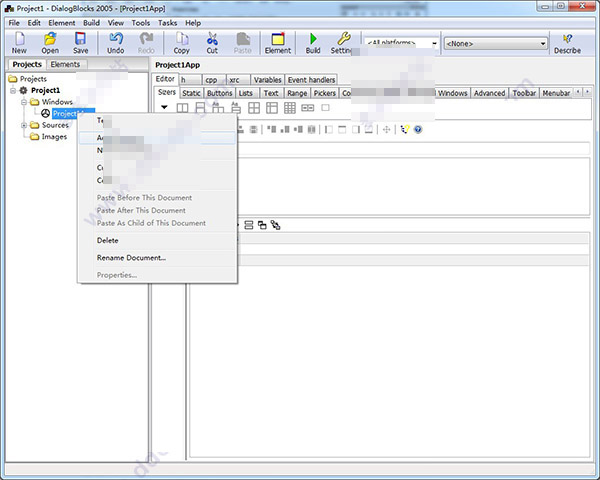600x480 pixels.
Task: Expand the Sources folder node
Action: point(24,125)
